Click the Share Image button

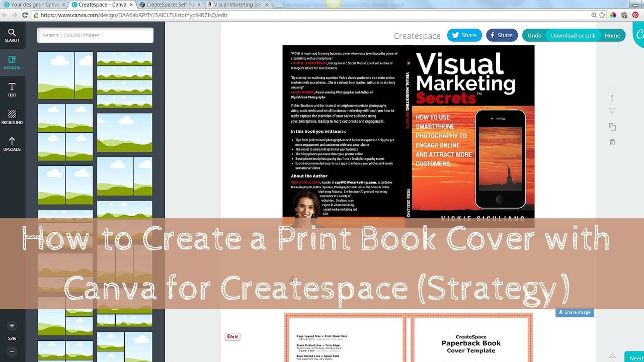pos(575,312)
